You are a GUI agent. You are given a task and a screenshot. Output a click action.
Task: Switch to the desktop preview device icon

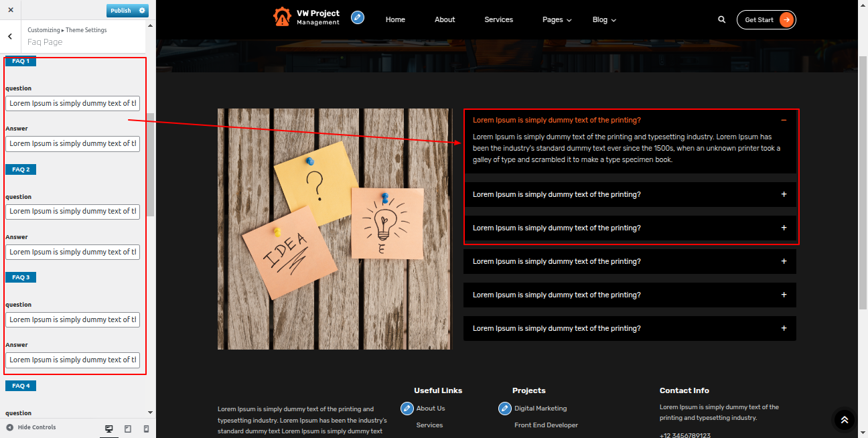(x=109, y=428)
